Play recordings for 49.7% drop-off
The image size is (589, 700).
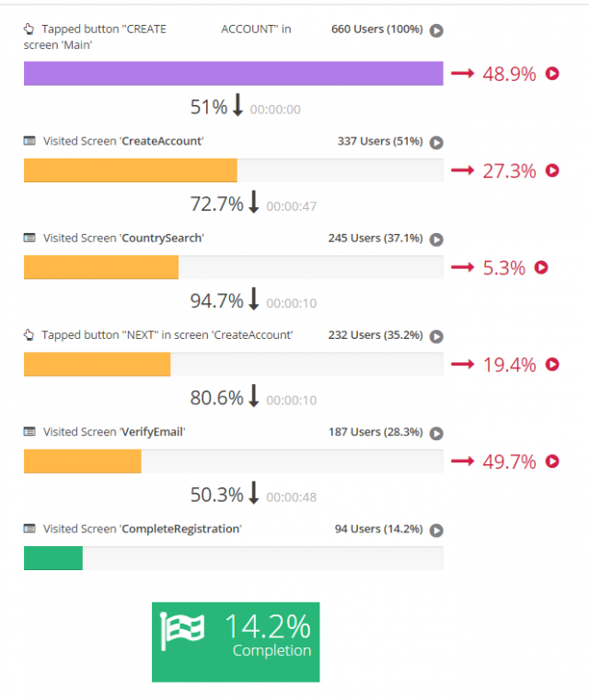(552, 461)
